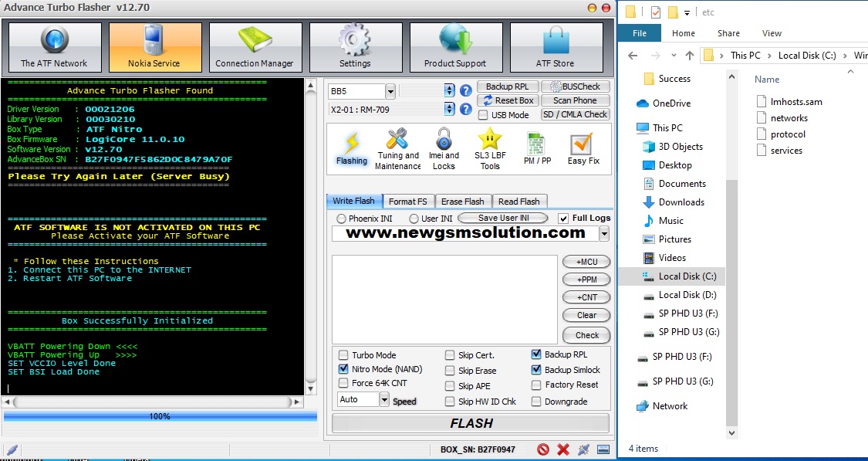Open Imei and Locks section
Image resolution: width=868 pixels, height=461 pixels.
(444, 148)
